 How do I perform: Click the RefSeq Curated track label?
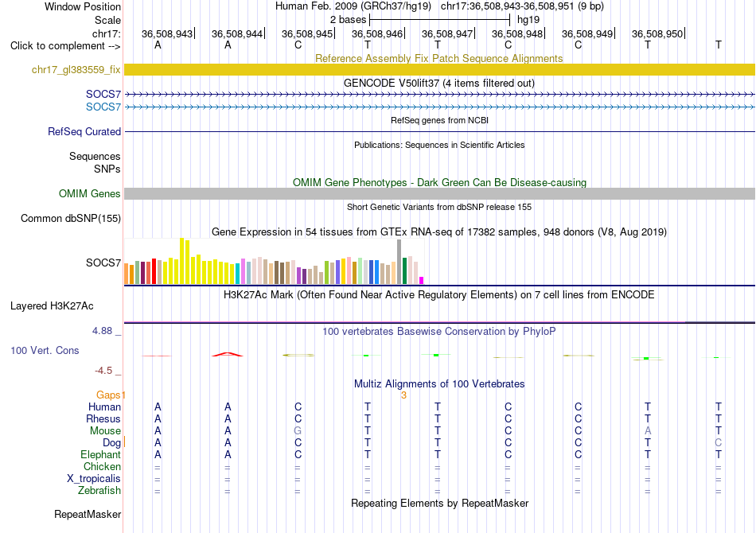click(x=84, y=131)
